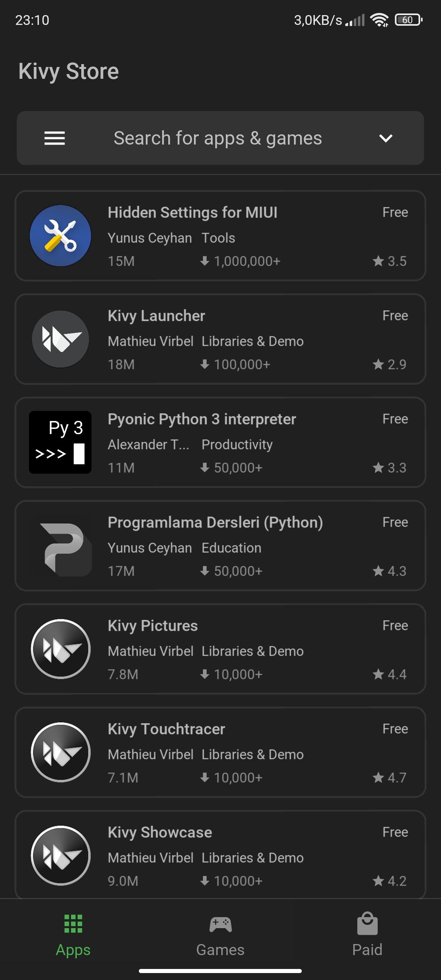Screen dimensions: 441x980
Task: Open the Kivy Showcase app icon
Action: pos(60,855)
